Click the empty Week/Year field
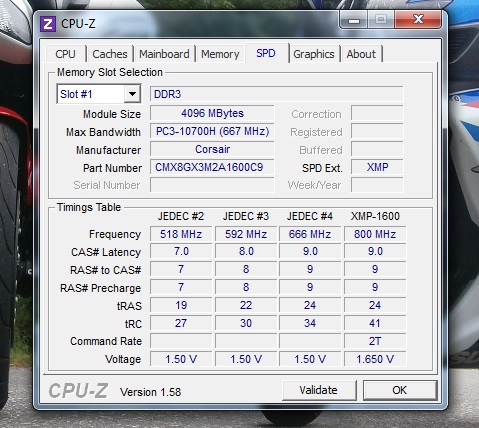The height and width of the screenshot is (428, 479). click(x=377, y=185)
